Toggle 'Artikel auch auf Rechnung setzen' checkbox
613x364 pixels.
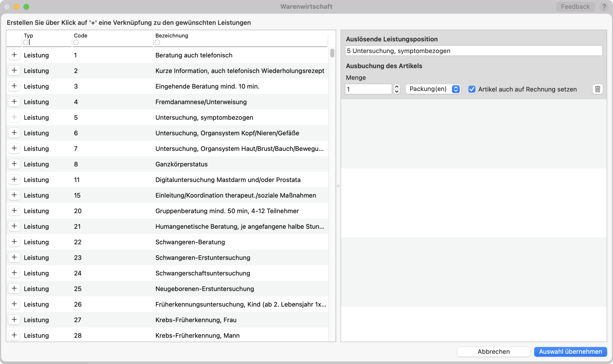(472, 89)
